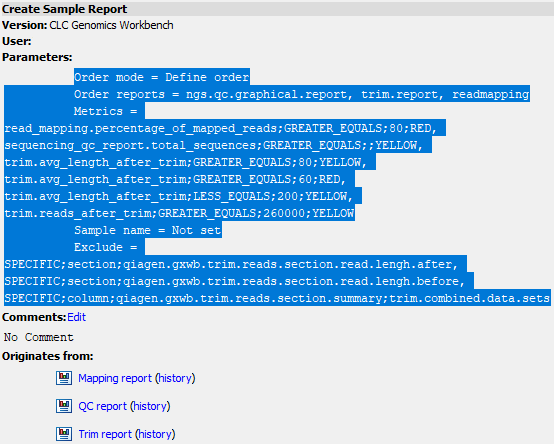The width and height of the screenshot is (554, 444).
Task: Click the 'Create Sample Report' heading
Action: pos(65,9)
